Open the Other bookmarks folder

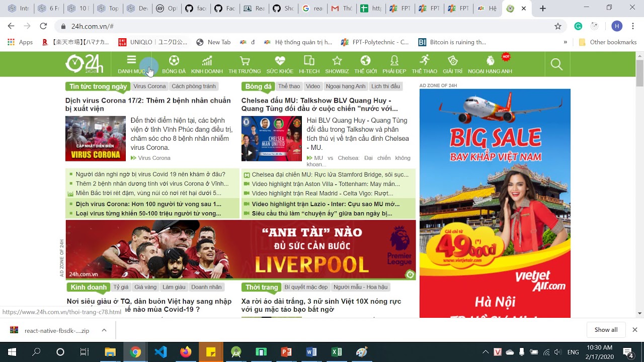point(608,42)
